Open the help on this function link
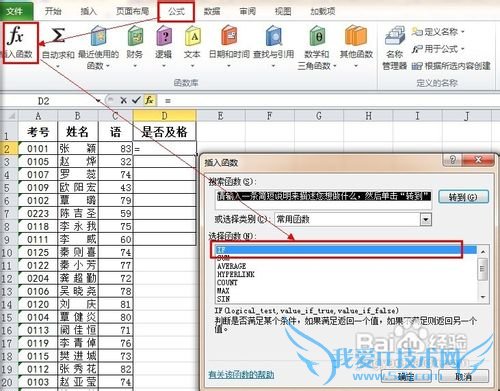This screenshot has height=391, width=500. point(241,375)
